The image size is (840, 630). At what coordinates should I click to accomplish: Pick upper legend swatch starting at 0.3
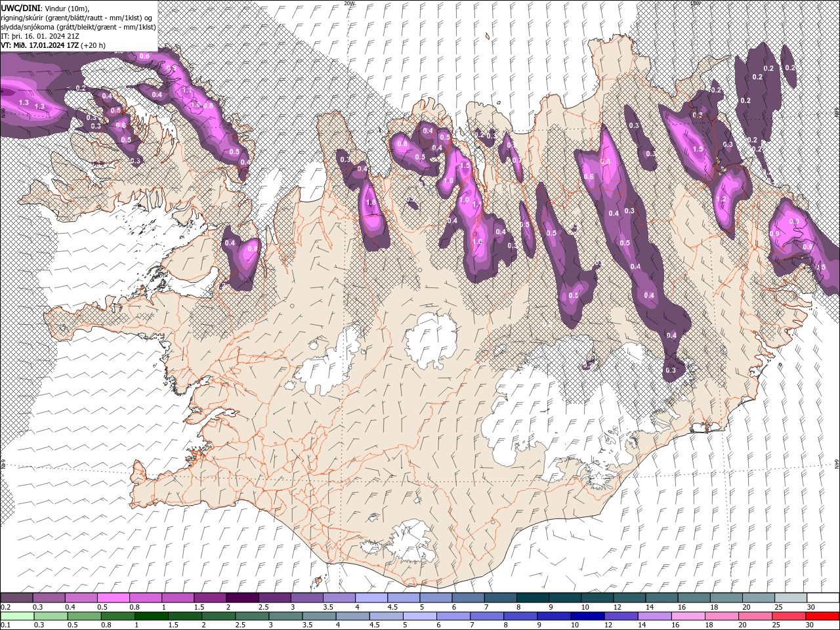click(49, 598)
